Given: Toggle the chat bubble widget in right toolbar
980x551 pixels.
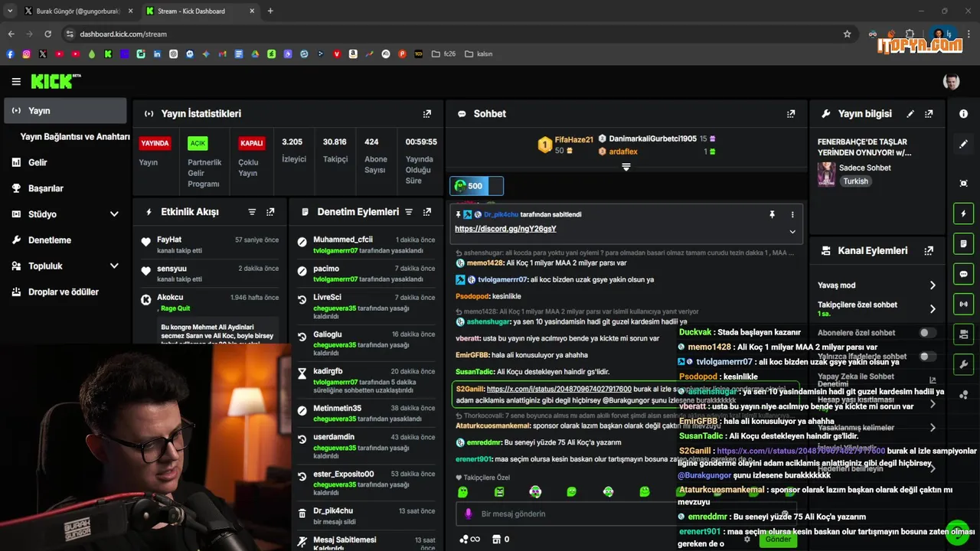Looking at the screenshot, I should coord(963,273).
